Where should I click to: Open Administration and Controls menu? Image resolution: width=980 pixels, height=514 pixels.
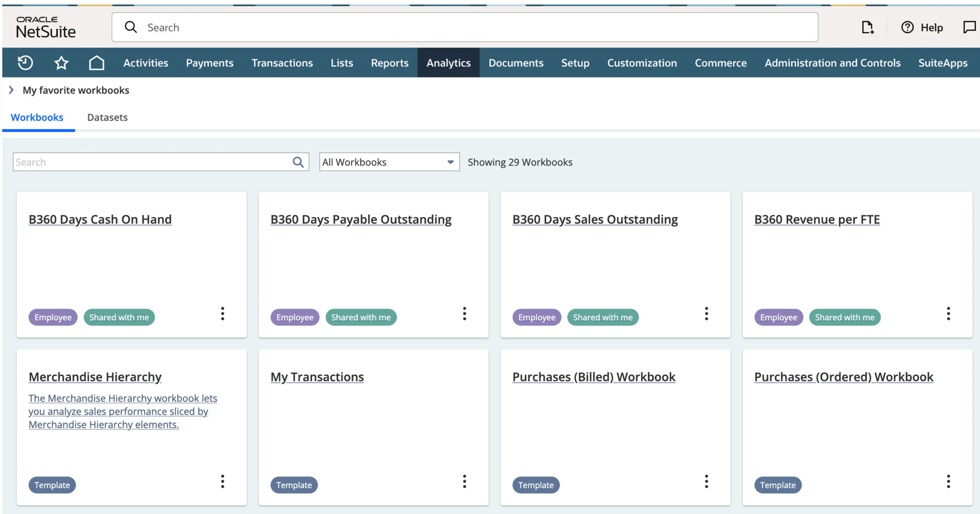coord(833,63)
